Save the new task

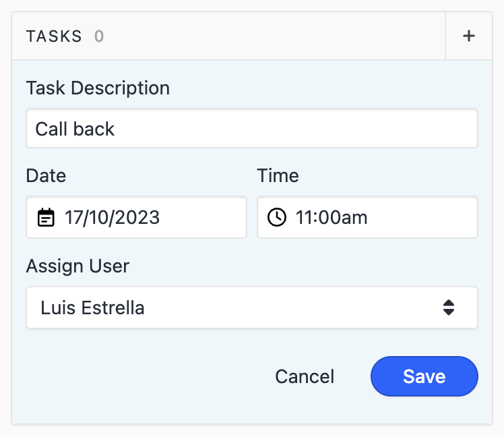(x=424, y=376)
